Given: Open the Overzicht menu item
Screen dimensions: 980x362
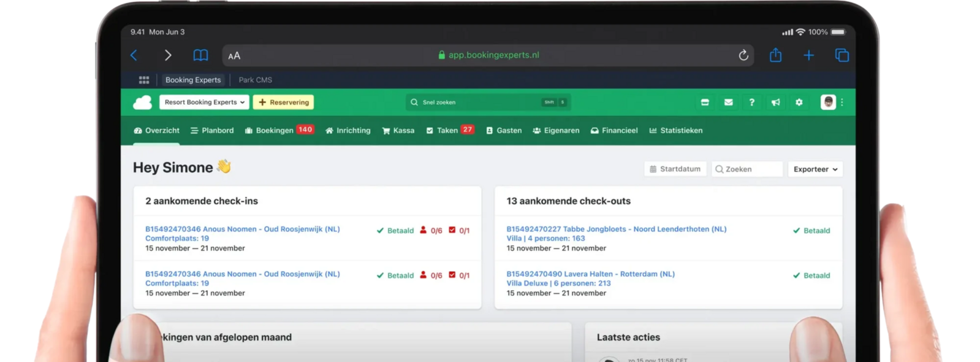Looking at the screenshot, I should coord(156,131).
